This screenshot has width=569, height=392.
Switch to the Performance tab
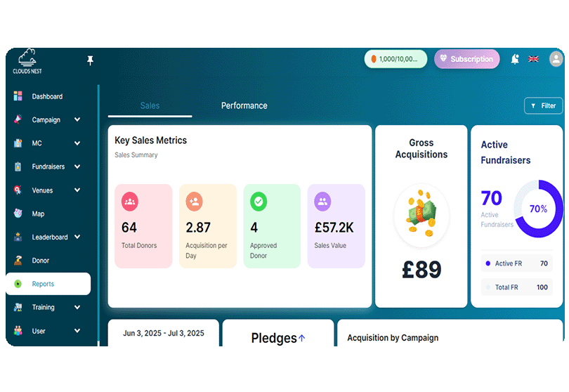pos(244,105)
